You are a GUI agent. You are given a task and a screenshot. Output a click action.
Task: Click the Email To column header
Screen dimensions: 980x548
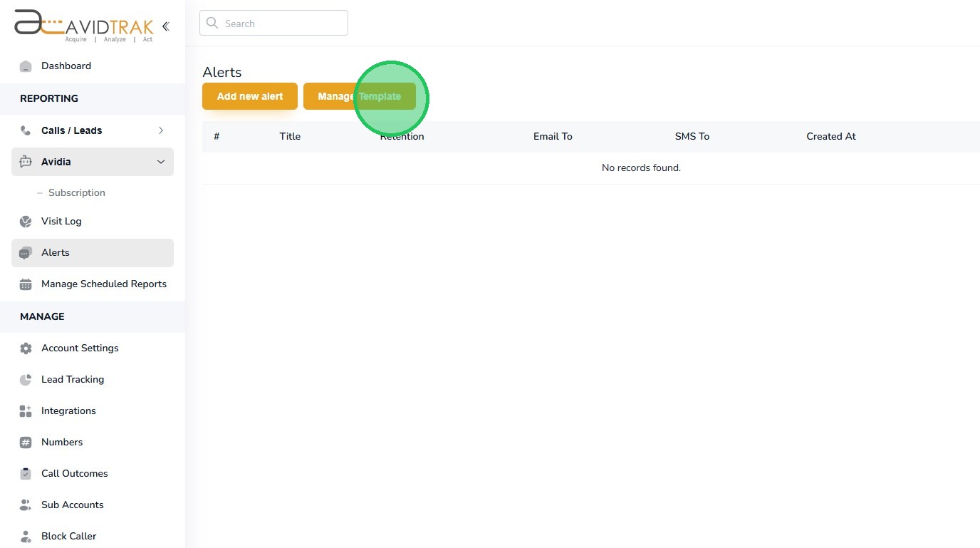pyautogui.click(x=553, y=136)
